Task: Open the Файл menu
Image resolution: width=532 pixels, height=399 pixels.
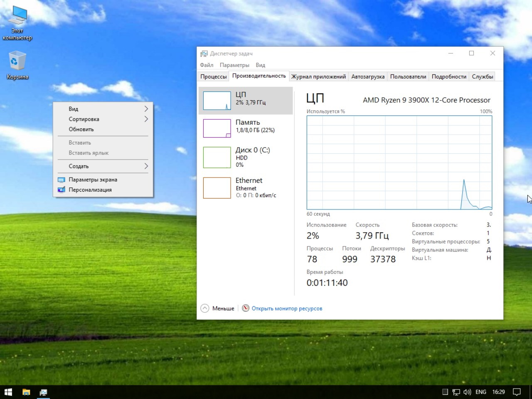Action: click(x=207, y=65)
